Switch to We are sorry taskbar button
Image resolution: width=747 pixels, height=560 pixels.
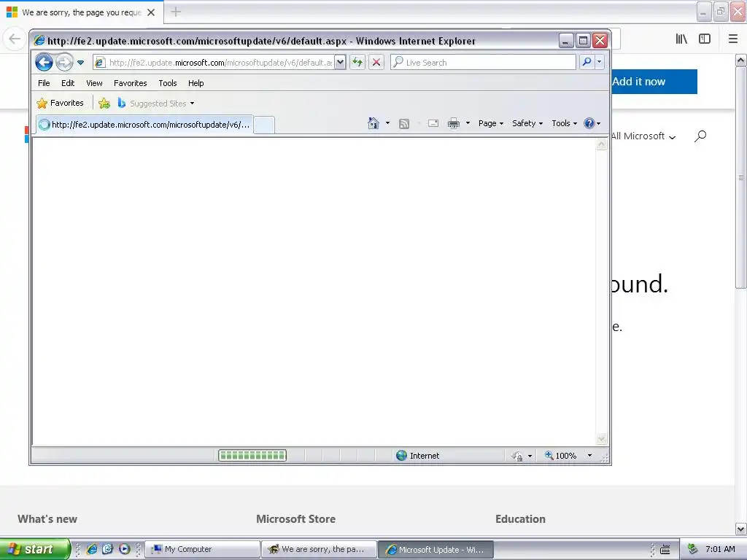[320, 550]
